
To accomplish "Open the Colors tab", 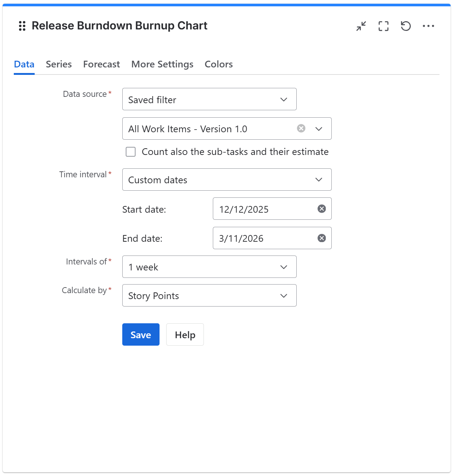I will (x=218, y=64).
